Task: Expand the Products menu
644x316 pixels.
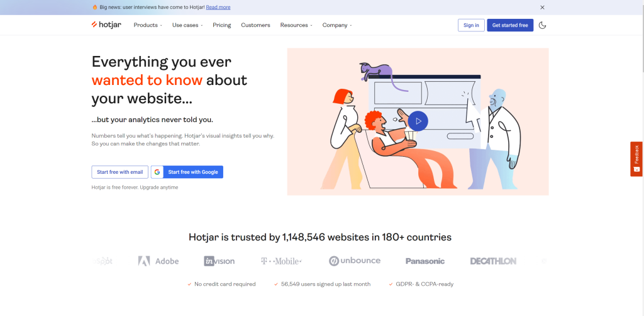Action: click(x=148, y=25)
